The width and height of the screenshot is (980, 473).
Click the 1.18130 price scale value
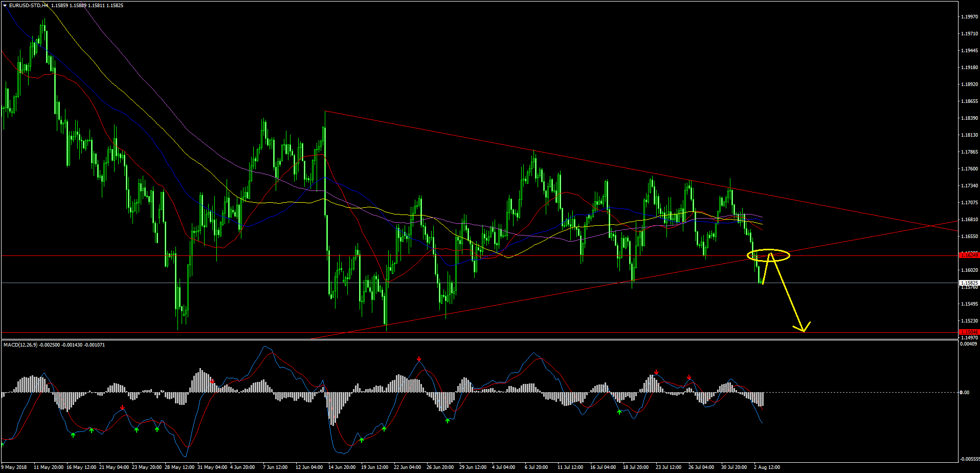click(970, 135)
